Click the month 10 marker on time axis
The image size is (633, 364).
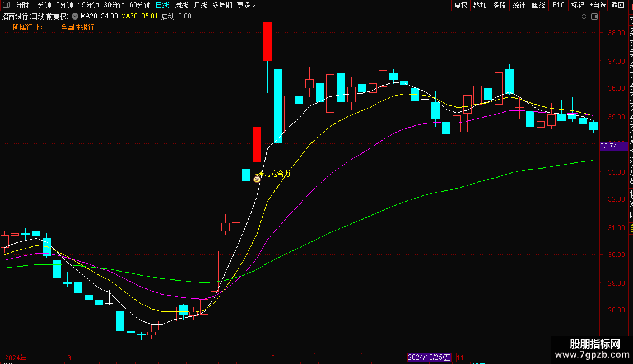271,357
